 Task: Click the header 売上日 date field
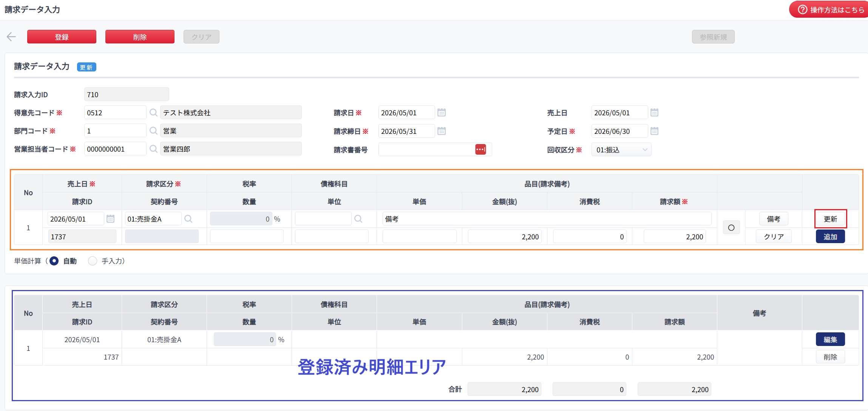619,113
